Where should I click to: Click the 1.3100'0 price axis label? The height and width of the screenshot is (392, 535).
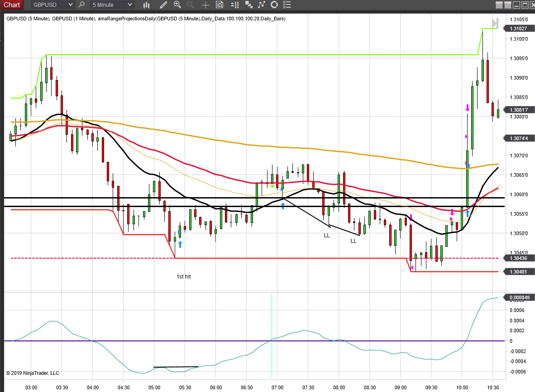(x=519, y=39)
